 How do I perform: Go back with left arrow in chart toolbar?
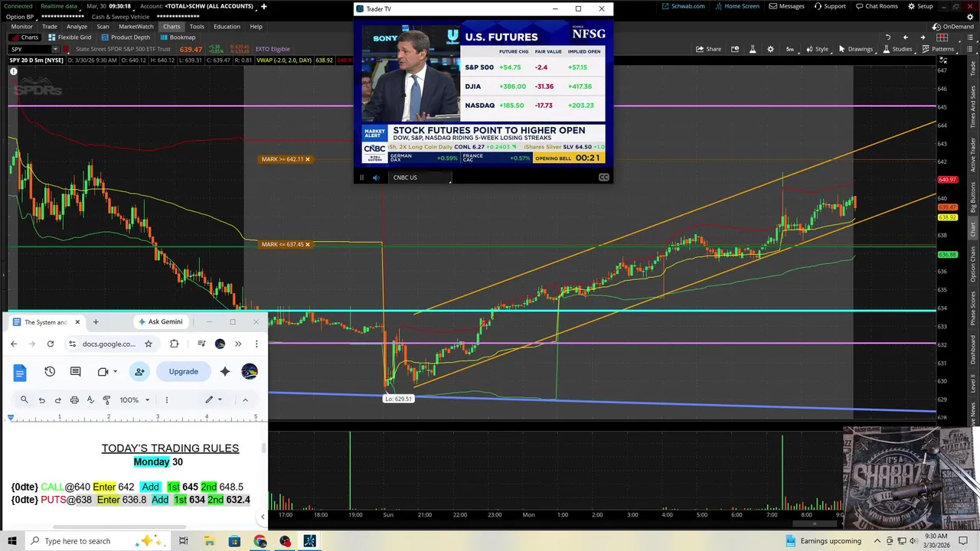(905, 37)
